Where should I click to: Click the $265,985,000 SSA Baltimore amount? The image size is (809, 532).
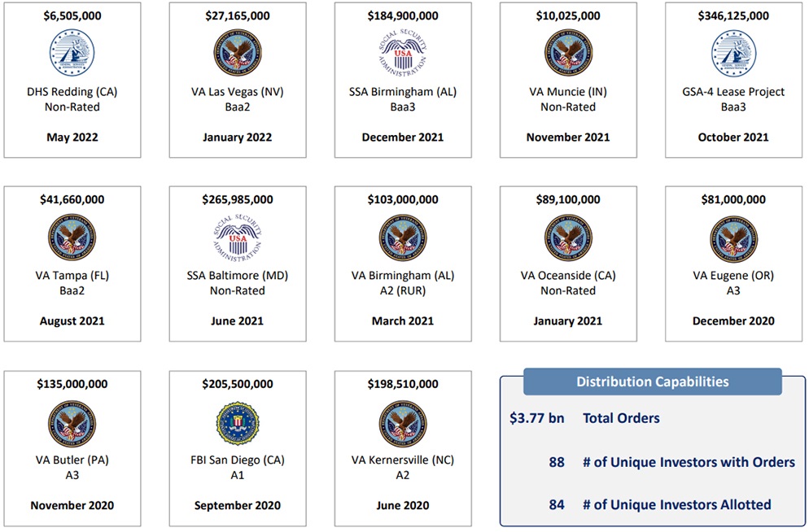coord(238,199)
